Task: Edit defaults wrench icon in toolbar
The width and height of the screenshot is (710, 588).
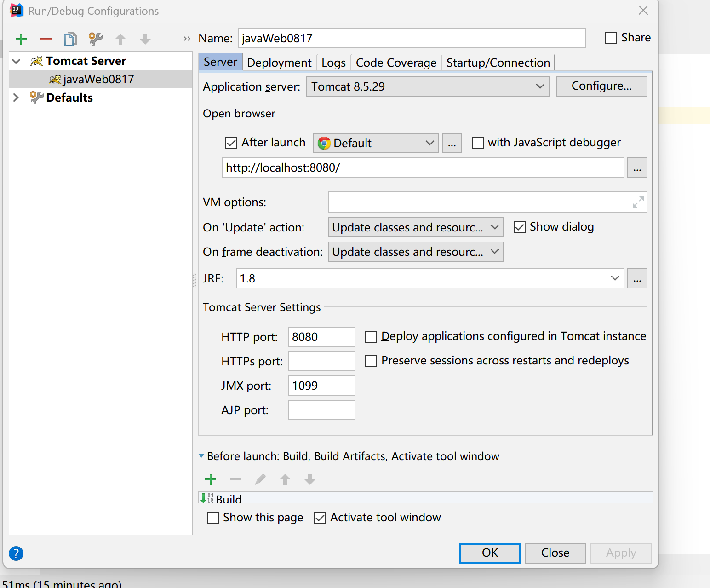Action: pyautogui.click(x=96, y=39)
